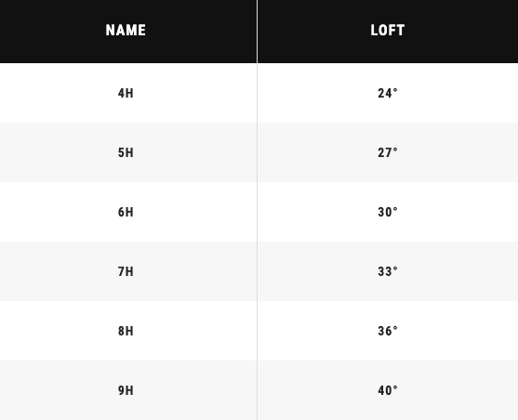Screen dimensions: 518x420
Task: Click the 36° loft value
Action: click(388, 331)
